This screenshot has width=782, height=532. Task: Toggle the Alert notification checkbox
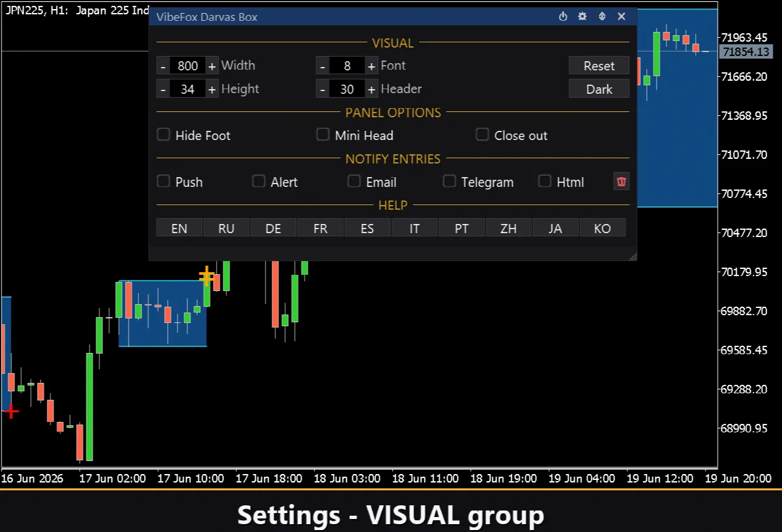259,181
